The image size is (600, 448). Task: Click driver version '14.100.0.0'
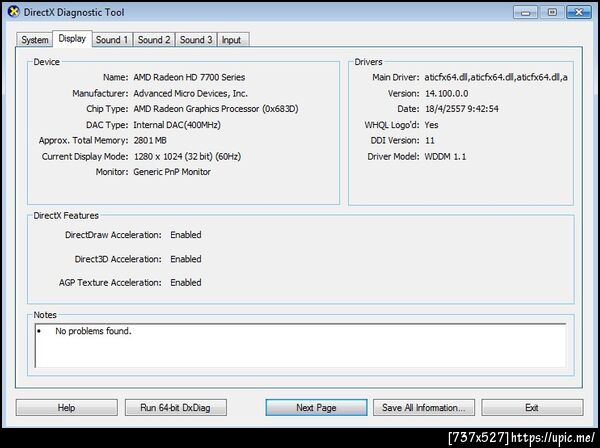447,93
